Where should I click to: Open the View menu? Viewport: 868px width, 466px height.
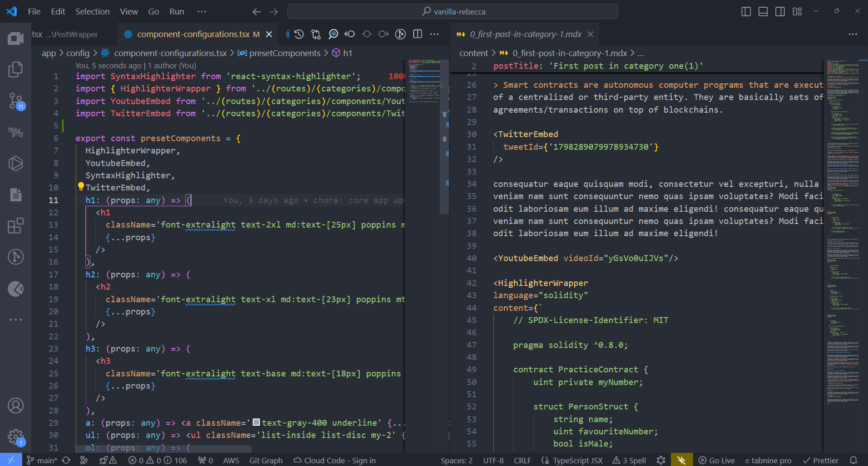[x=129, y=12]
